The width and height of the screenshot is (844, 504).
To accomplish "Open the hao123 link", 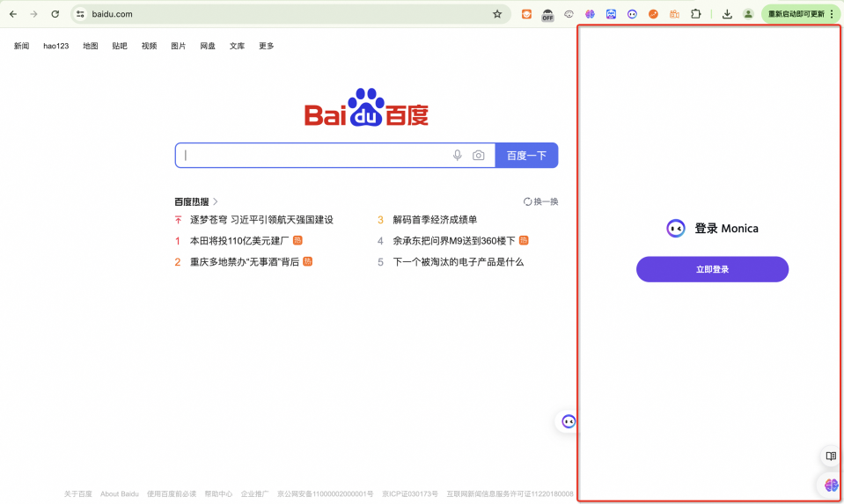I will pos(56,46).
